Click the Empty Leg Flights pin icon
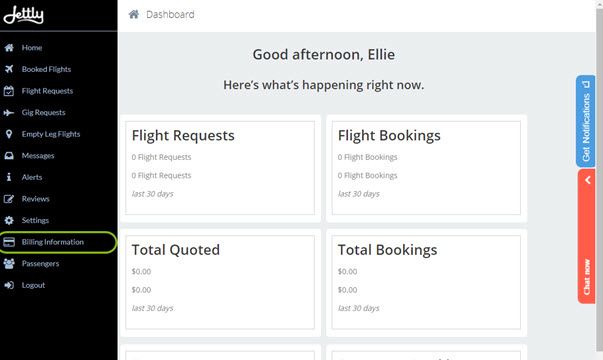 (x=9, y=134)
